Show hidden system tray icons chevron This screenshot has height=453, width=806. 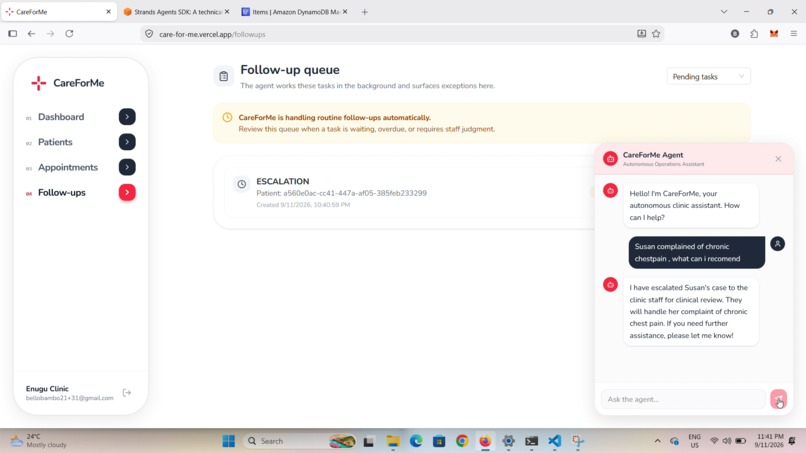657,441
